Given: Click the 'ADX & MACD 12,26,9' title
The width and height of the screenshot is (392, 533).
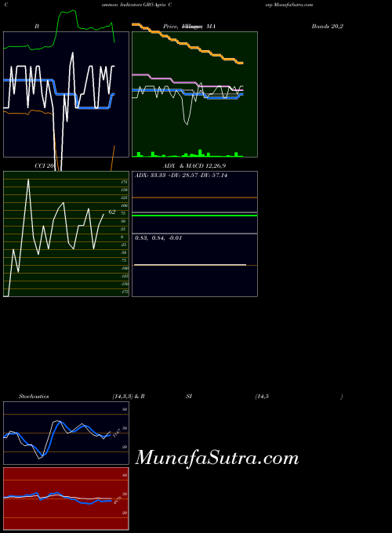Looking at the screenshot, I should (x=194, y=166).
